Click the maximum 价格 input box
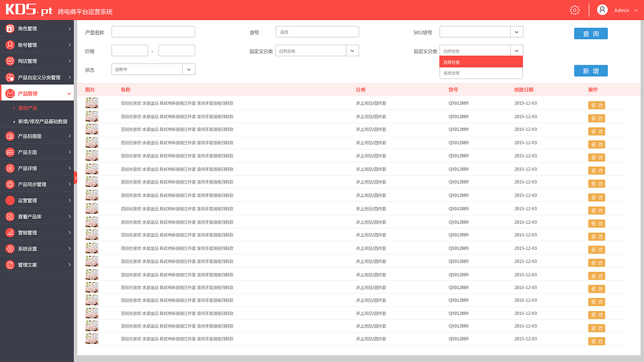Screen dimensions: 644x362 click(177, 51)
